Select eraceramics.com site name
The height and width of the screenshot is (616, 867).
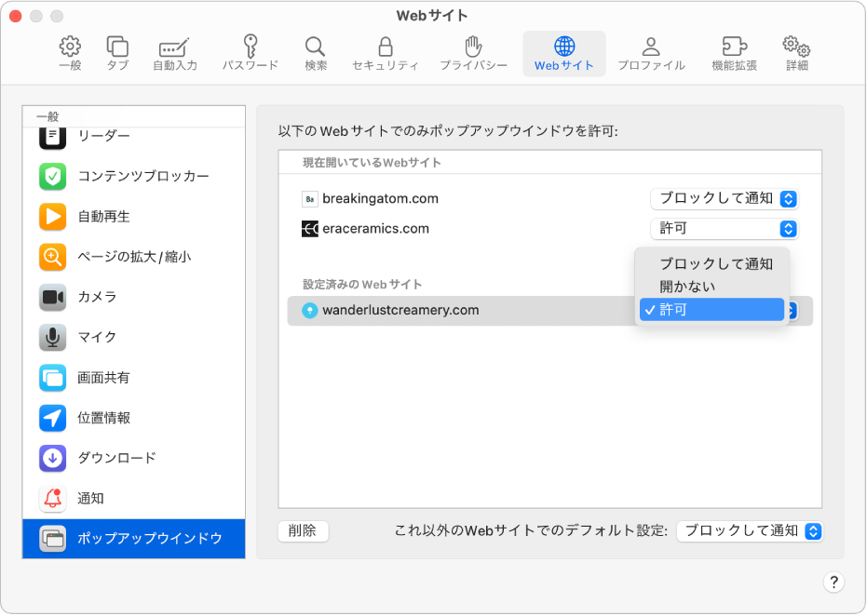[376, 229]
